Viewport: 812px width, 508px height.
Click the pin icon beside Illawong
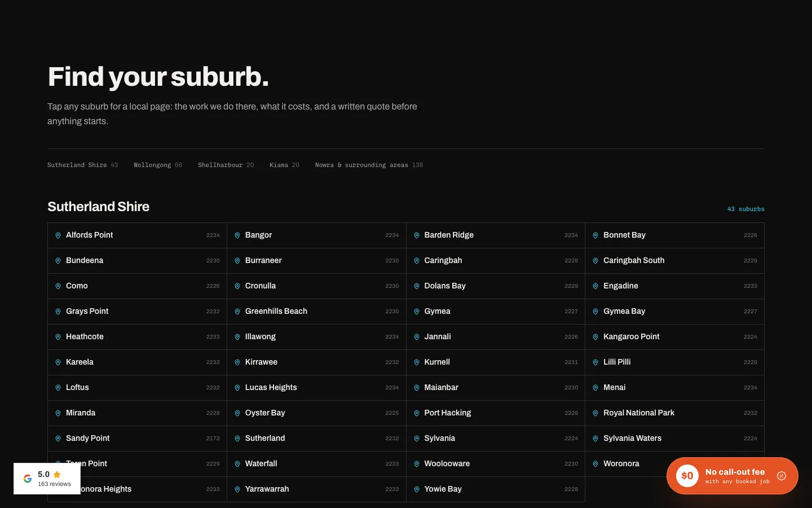point(237,337)
